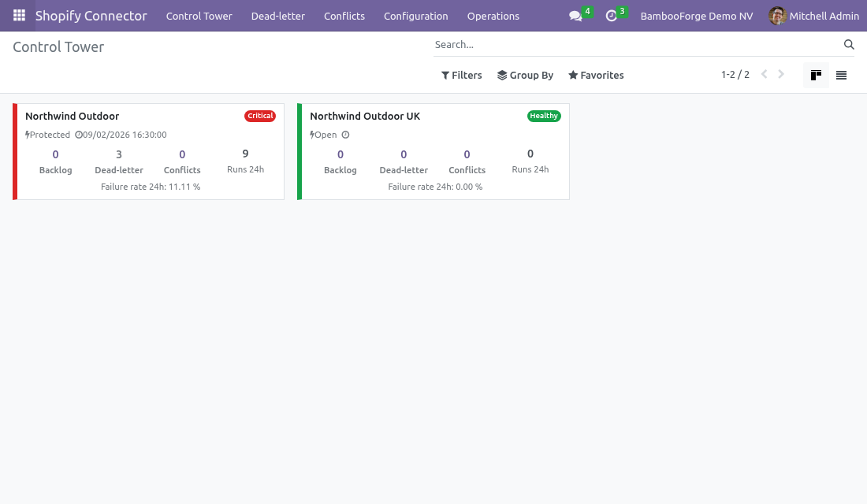Image resolution: width=867 pixels, height=504 pixels.
Task: Open the Configuration menu
Action: (x=416, y=16)
